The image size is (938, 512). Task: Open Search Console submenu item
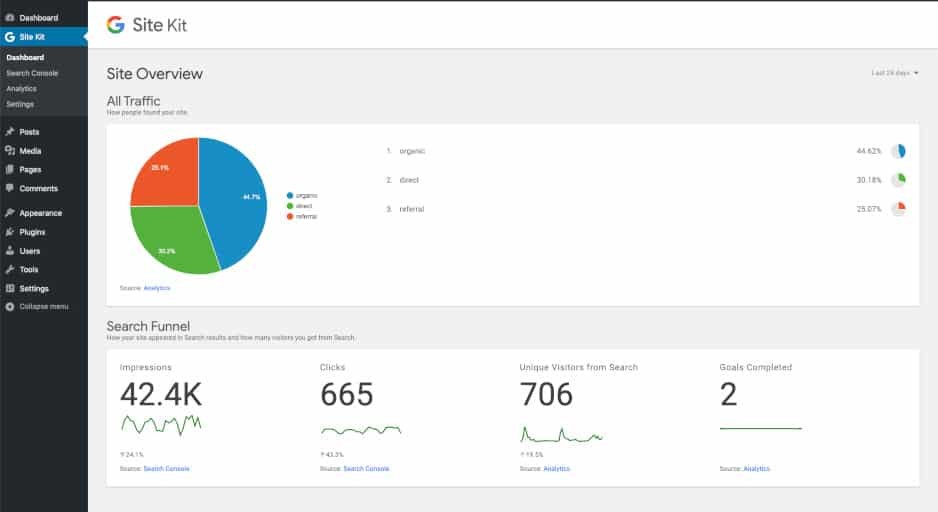pyautogui.click(x=32, y=73)
